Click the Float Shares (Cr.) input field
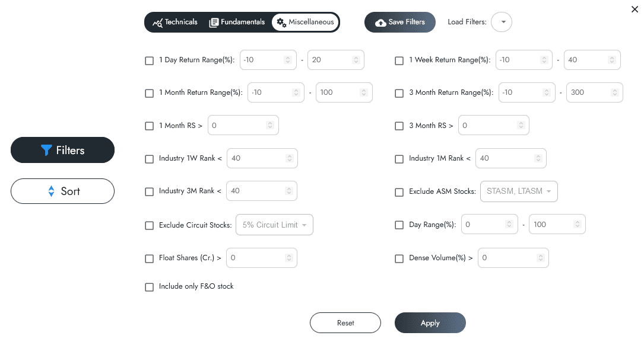 pos(256,258)
